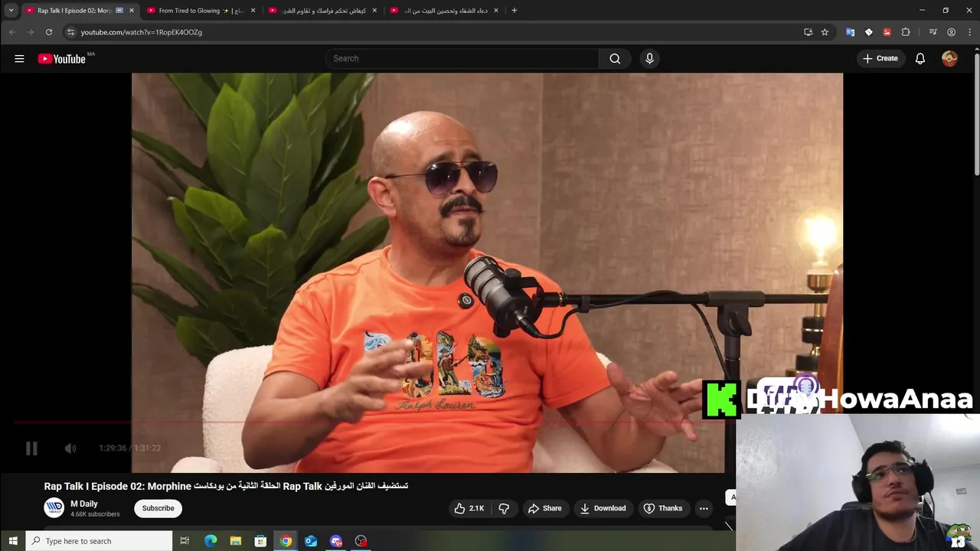This screenshot has height=551, width=980.
Task: Open more actions three-dot menu below video
Action: 704,508
